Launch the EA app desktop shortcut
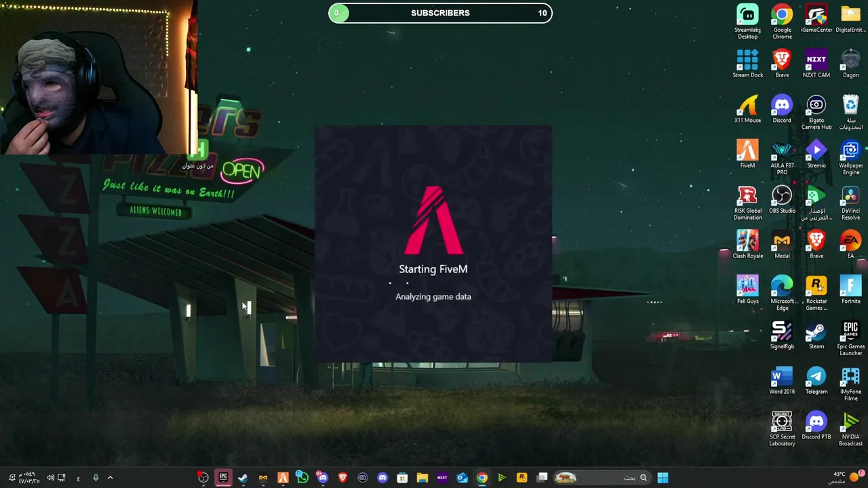Screen dimensions: 868x488 (x=850, y=244)
